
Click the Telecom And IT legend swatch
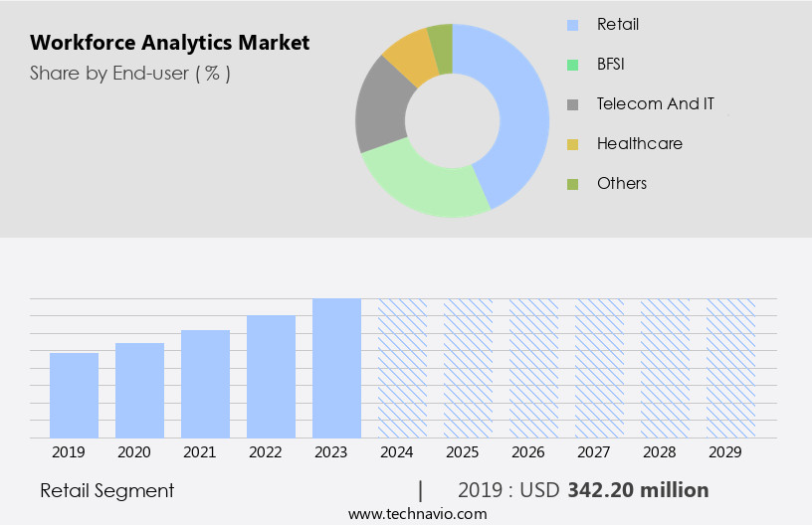(x=572, y=104)
